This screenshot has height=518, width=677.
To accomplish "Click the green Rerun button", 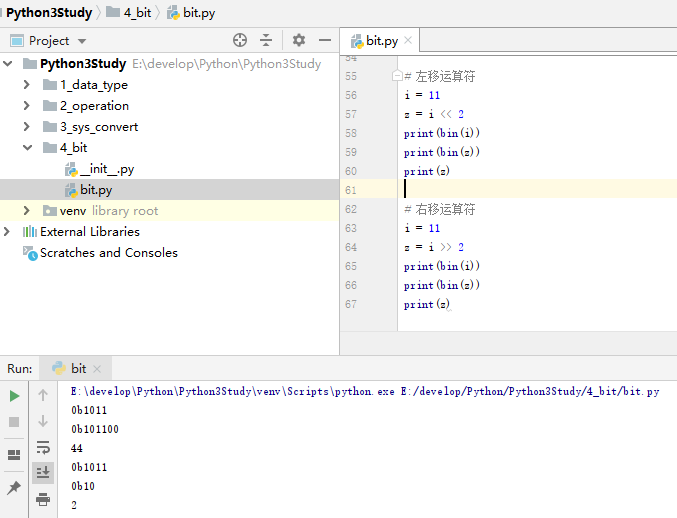I will pos(14,396).
